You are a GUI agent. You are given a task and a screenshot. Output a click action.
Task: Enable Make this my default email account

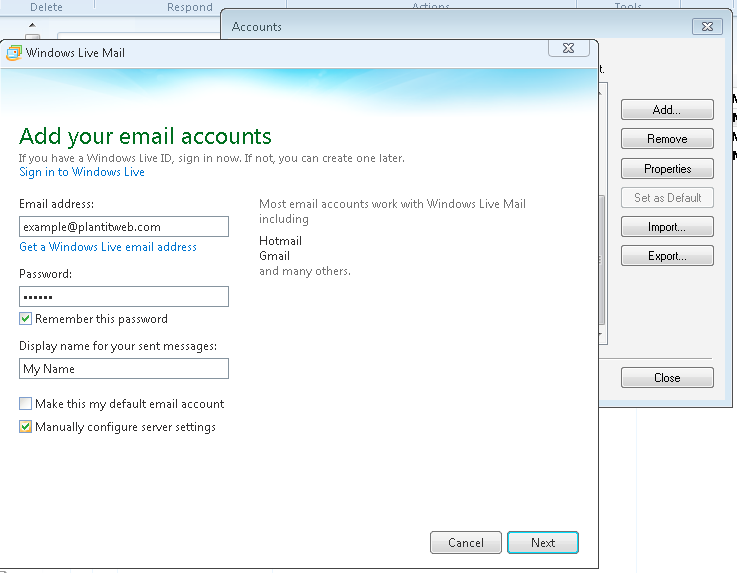25,403
